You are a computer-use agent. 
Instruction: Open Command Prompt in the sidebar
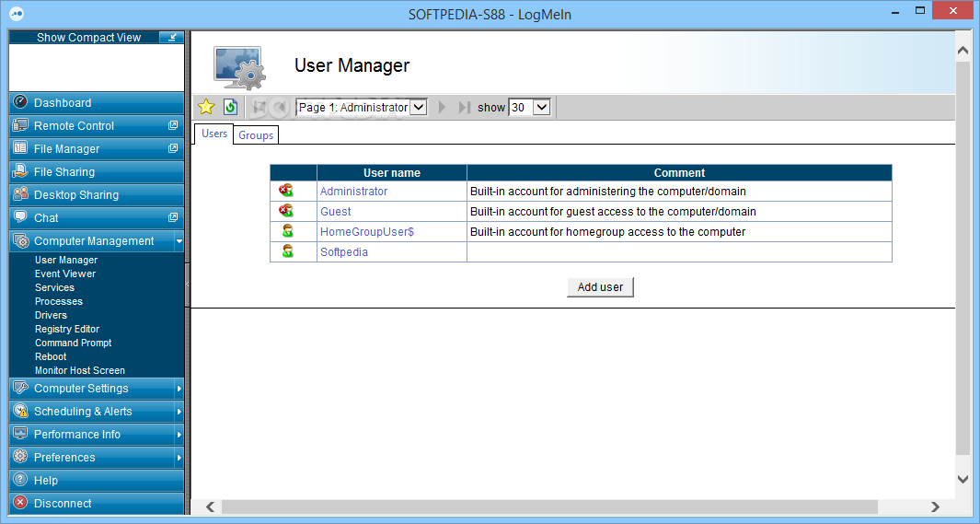[x=73, y=342]
